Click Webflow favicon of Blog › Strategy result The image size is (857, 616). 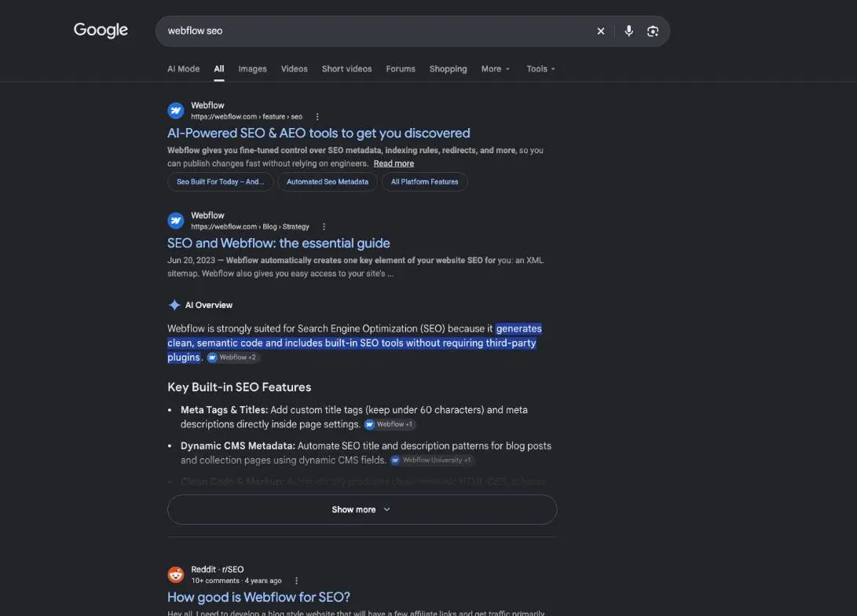pyautogui.click(x=175, y=221)
